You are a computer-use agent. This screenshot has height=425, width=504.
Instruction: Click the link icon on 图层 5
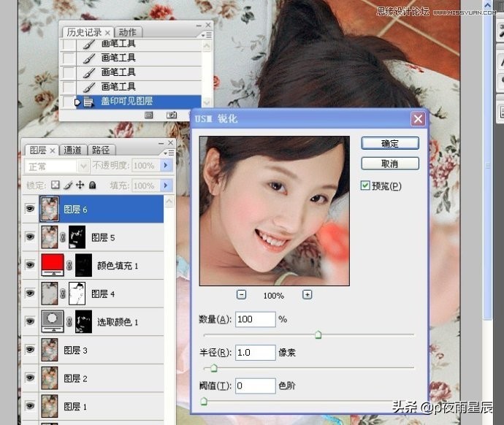pos(63,237)
